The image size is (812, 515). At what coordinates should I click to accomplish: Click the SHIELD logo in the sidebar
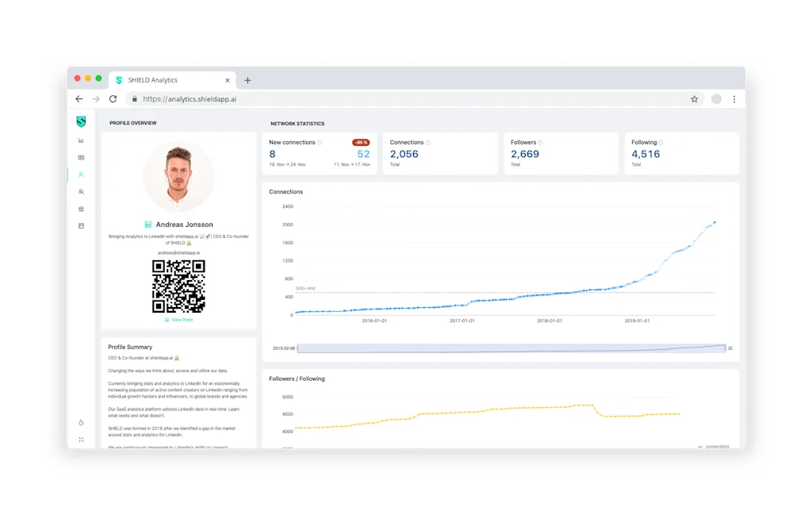coord(81,121)
